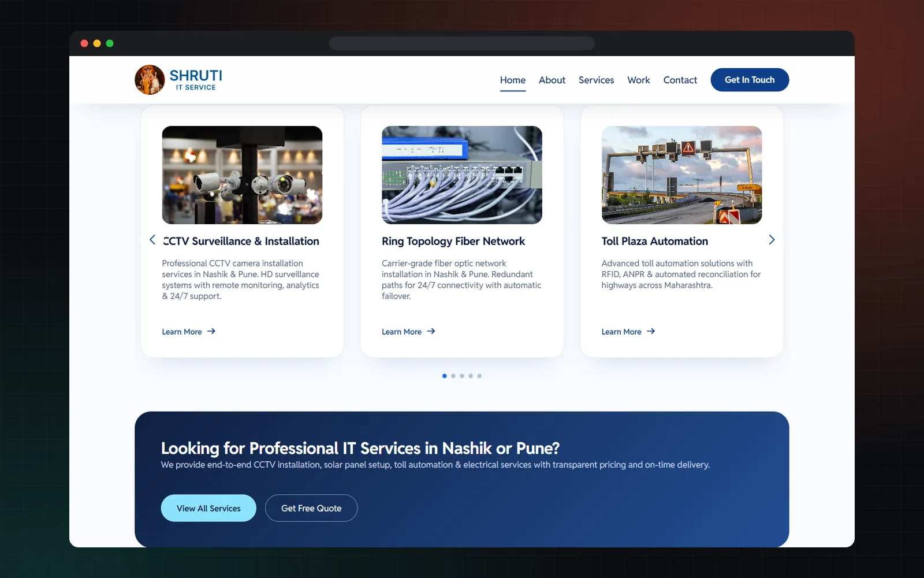The image size is (924, 578).
Task: Select the third carousel pagination dot
Action: click(x=462, y=376)
